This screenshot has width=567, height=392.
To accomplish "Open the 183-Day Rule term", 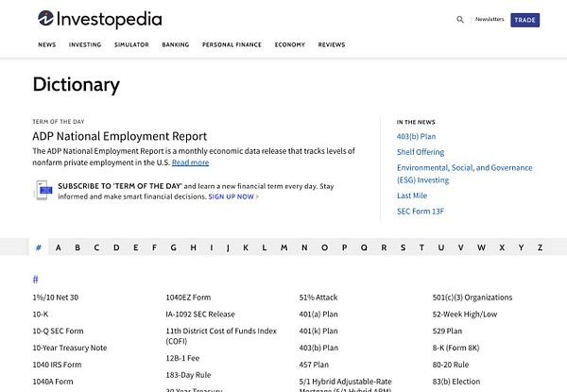I will [188, 375].
